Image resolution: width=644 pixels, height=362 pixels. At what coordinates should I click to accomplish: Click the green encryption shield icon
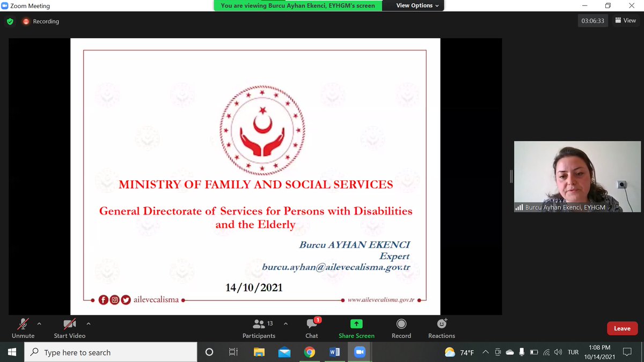coord(10,21)
